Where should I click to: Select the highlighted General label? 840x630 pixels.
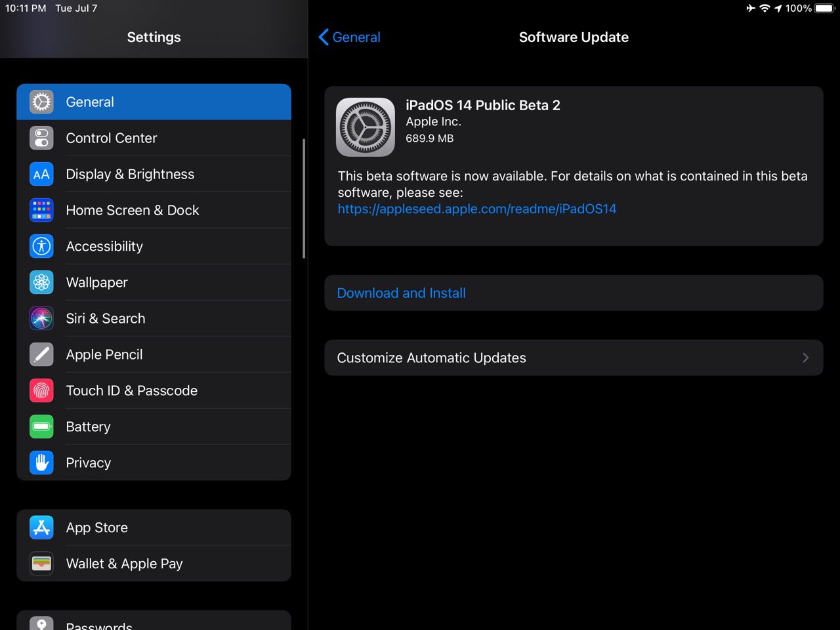coord(90,102)
